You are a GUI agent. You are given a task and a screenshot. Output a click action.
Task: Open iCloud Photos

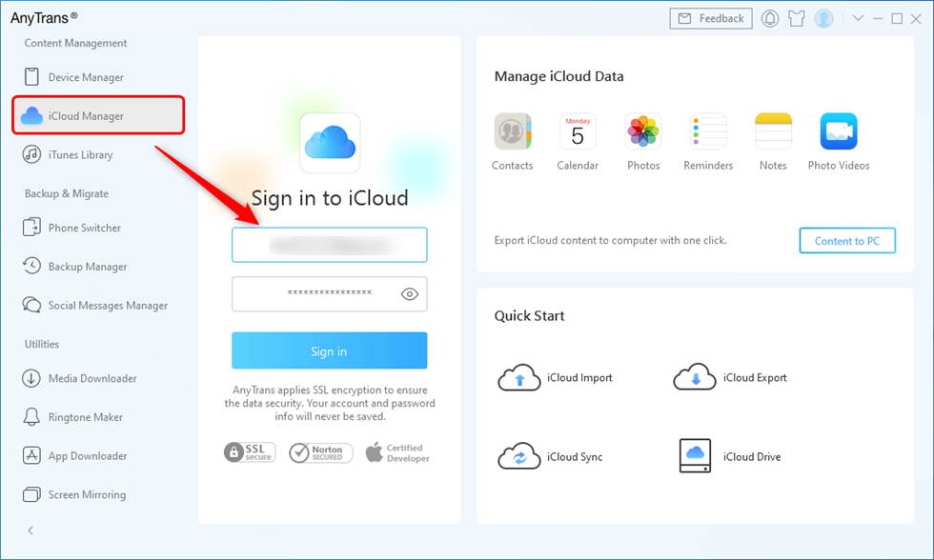click(643, 131)
